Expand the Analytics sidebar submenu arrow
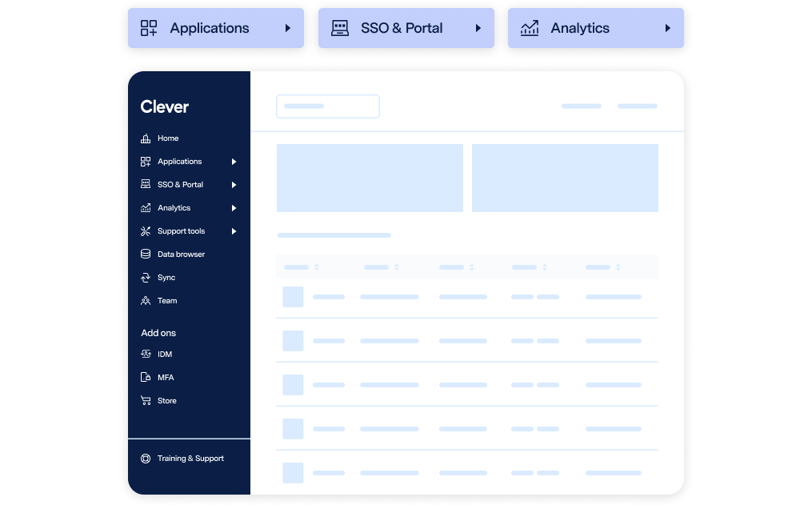The height and width of the screenshot is (505, 812). (x=234, y=208)
